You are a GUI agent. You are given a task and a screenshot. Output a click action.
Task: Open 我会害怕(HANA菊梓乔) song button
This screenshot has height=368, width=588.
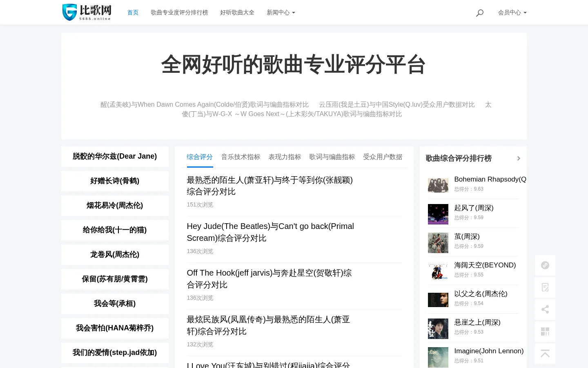point(115,328)
